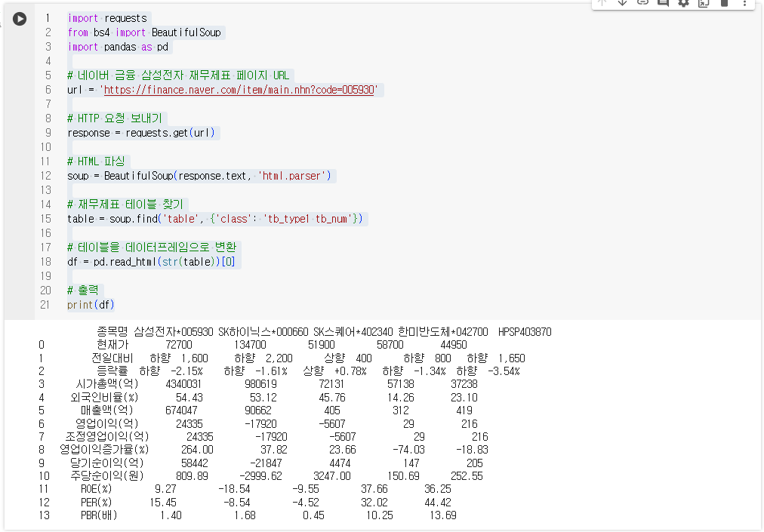Screen dimensions: 764x532
Task: Click the 'pd.read_html(str(table))[0]' expression
Action: (x=164, y=262)
